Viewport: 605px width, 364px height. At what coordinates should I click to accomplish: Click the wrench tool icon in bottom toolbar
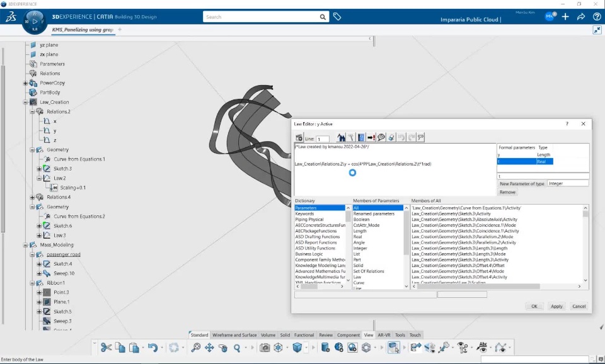point(444,348)
